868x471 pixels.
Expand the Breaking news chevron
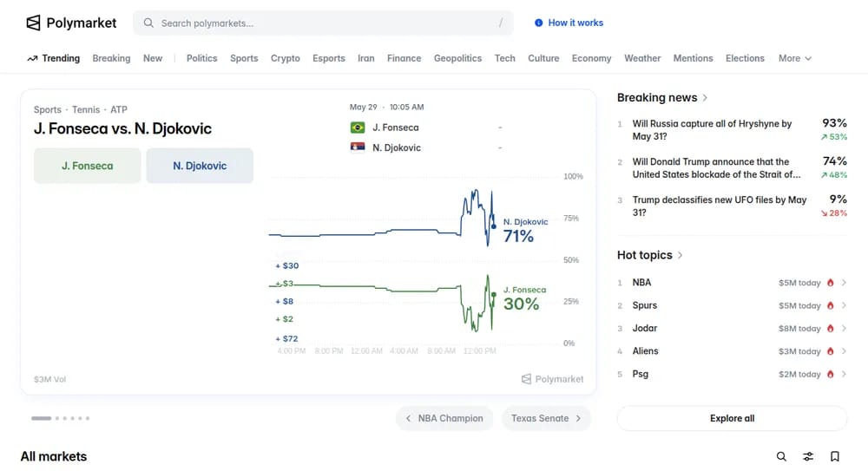(705, 98)
